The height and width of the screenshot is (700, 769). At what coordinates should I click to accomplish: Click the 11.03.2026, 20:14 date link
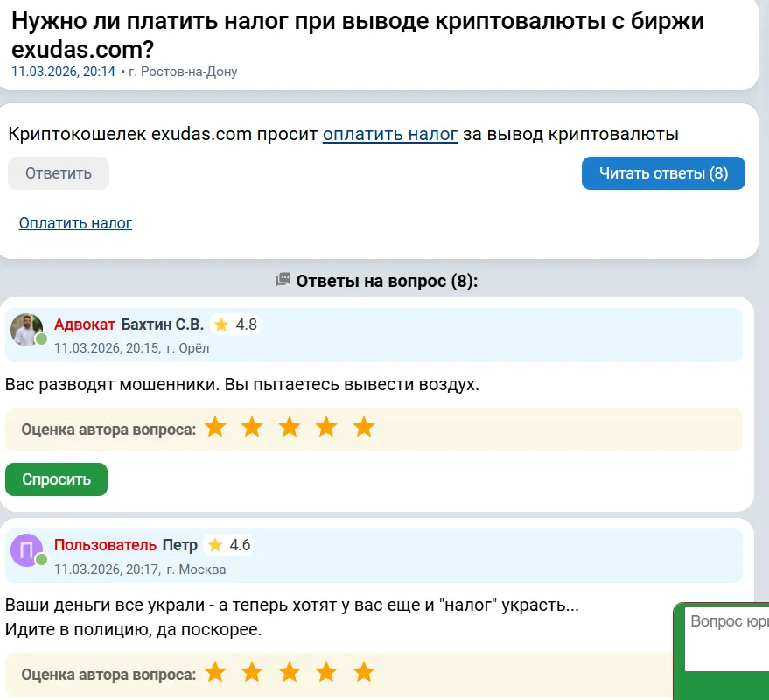[63, 72]
